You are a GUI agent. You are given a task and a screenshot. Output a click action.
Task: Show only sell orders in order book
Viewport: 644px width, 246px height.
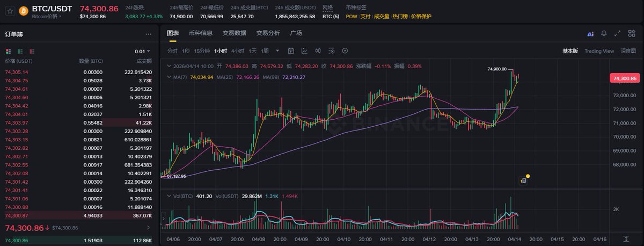[32, 52]
